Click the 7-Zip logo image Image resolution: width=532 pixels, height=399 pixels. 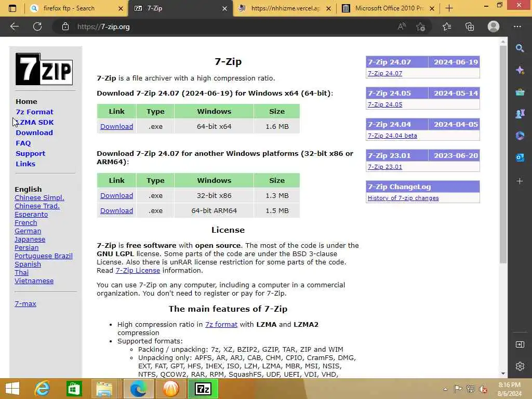44,69
